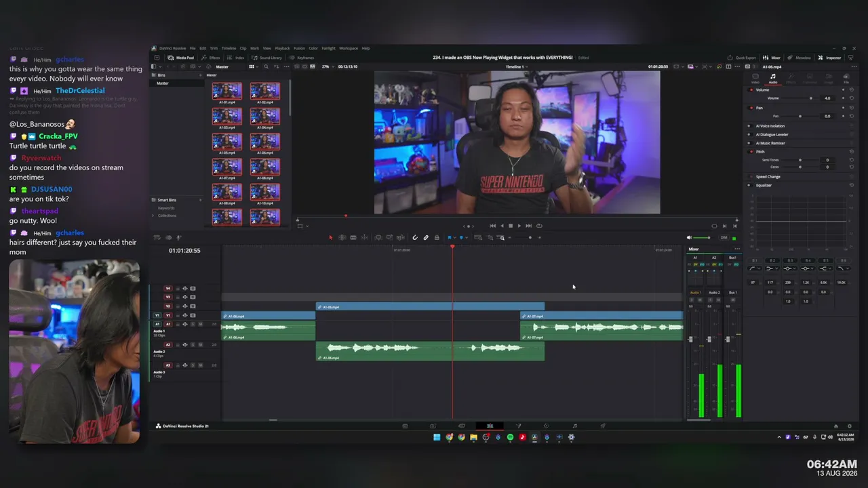
Task: Open the Media Pool three-dot options menu
Action: coord(286,66)
